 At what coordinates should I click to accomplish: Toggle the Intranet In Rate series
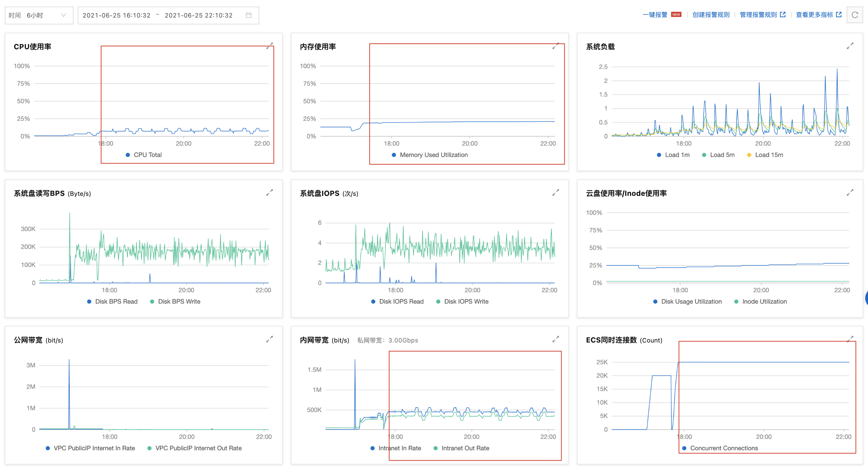396,448
